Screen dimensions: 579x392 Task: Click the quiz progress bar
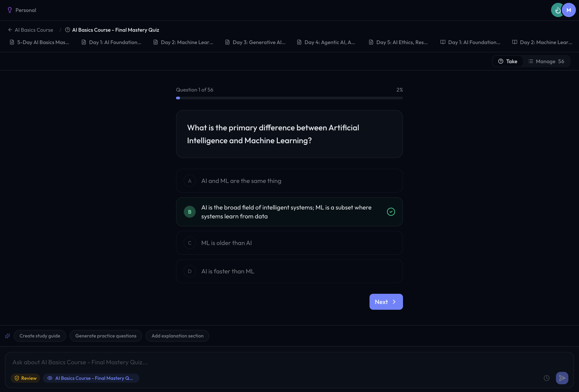tap(289, 98)
